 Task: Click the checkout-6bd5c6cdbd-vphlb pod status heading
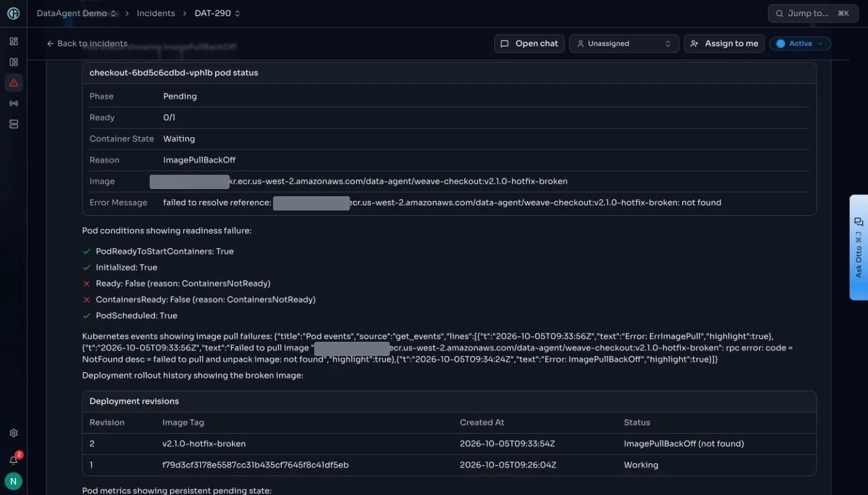point(173,73)
